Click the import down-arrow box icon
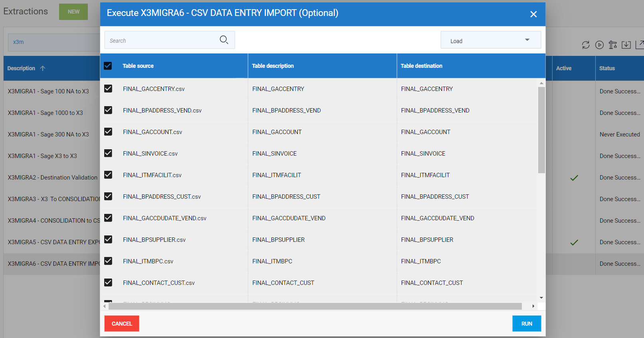The image size is (644, 338). pos(626,45)
